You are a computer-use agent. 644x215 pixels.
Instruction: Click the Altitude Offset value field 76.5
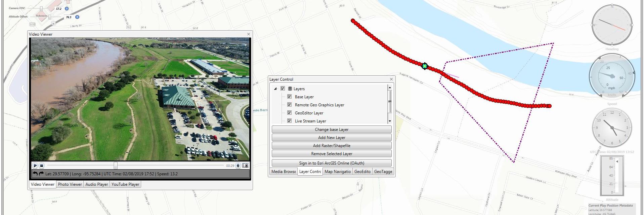pyautogui.click(x=69, y=17)
